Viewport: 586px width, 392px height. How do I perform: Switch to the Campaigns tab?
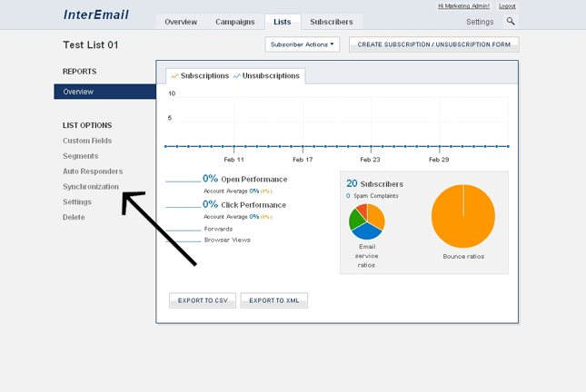(234, 22)
